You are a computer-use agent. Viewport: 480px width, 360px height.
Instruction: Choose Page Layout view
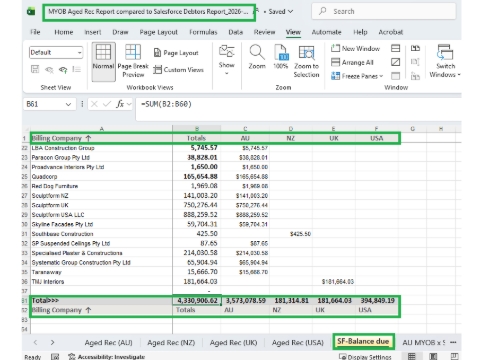[176, 53]
